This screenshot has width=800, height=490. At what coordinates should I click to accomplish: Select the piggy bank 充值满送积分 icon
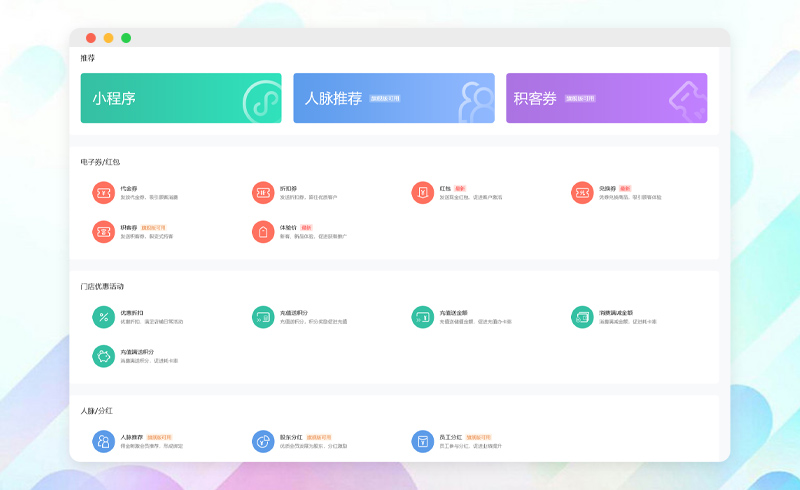(102, 356)
